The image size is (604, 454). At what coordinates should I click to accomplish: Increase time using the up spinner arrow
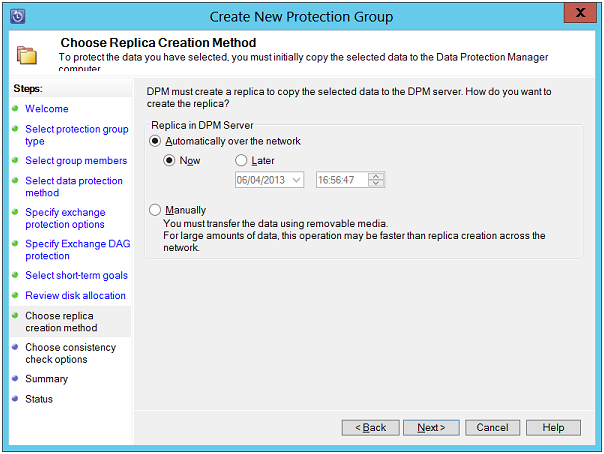point(376,176)
